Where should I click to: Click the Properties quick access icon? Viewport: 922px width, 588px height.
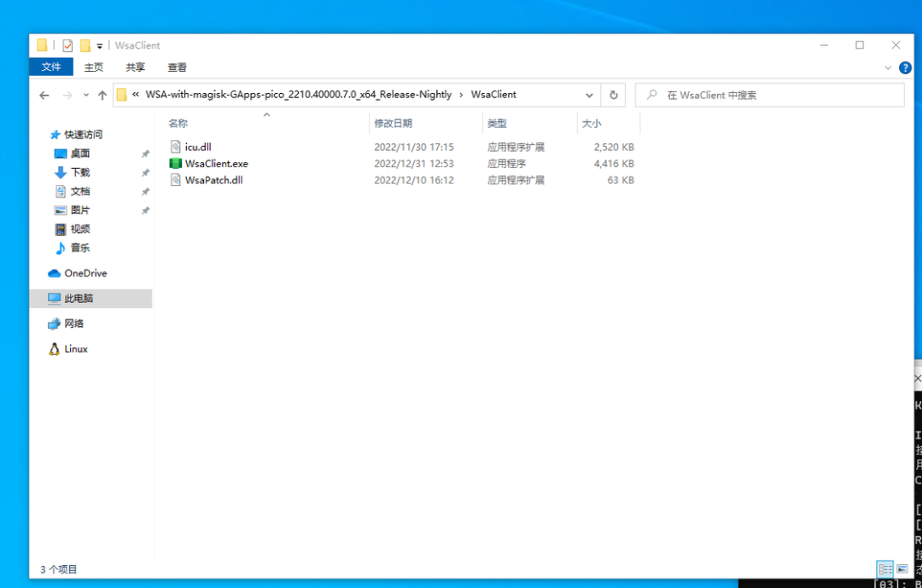[x=67, y=45]
